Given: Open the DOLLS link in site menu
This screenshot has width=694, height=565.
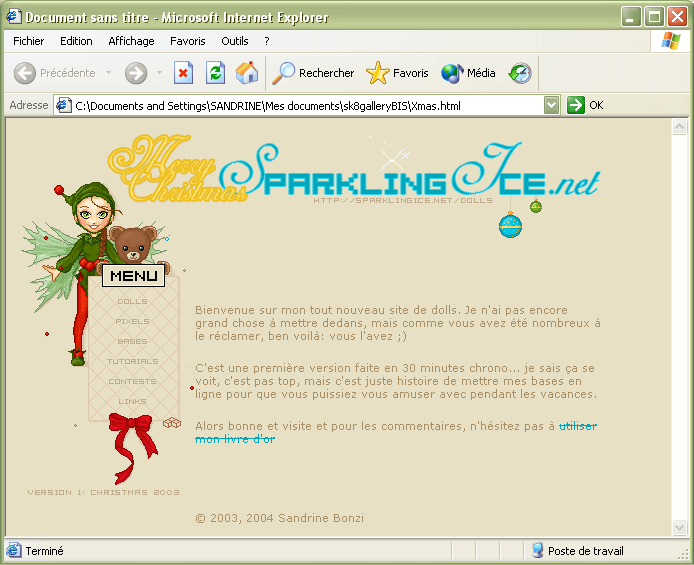Looking at the screenshot, I should point(132,301).
